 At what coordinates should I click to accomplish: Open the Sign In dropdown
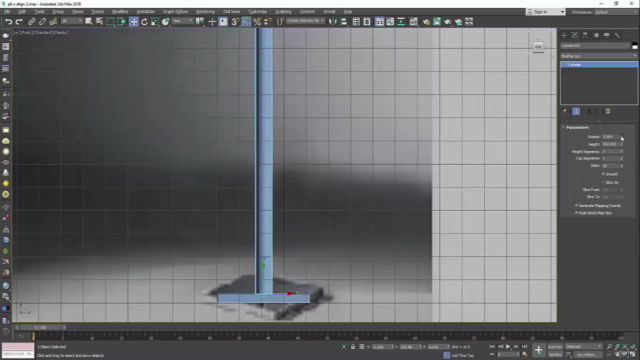pyautogui.click(x=546, y=12)
